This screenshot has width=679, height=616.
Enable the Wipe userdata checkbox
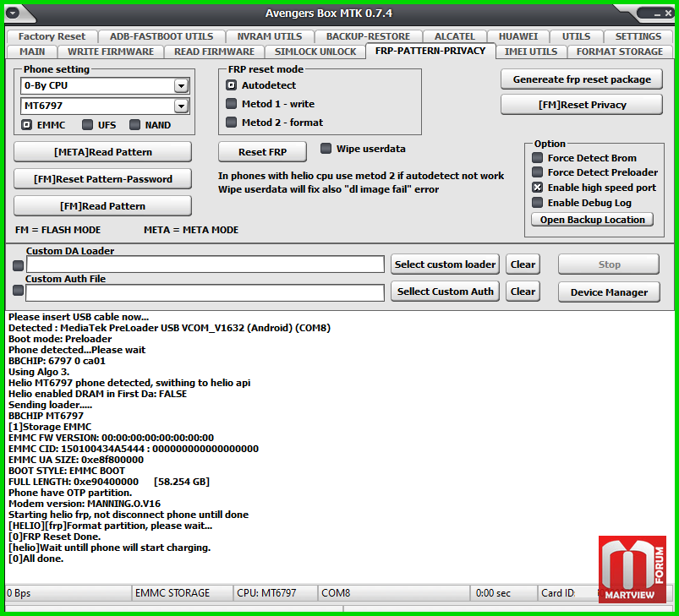point(326,149)
